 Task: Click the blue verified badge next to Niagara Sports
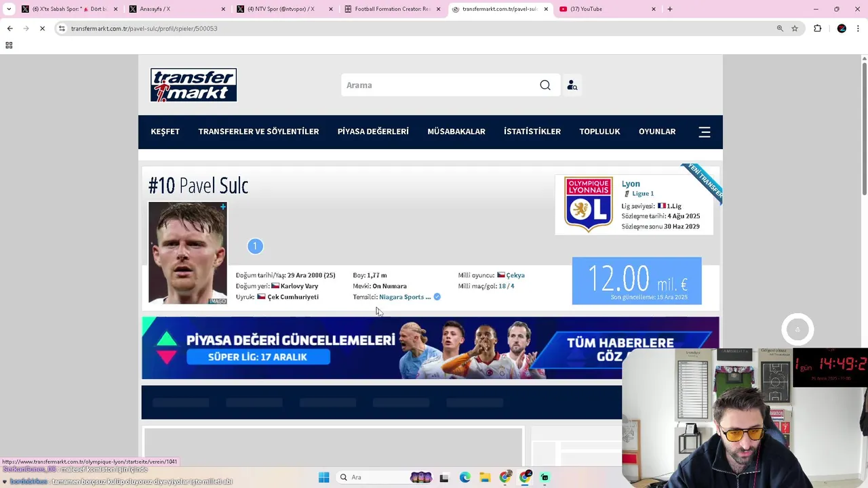click(437, 297)
